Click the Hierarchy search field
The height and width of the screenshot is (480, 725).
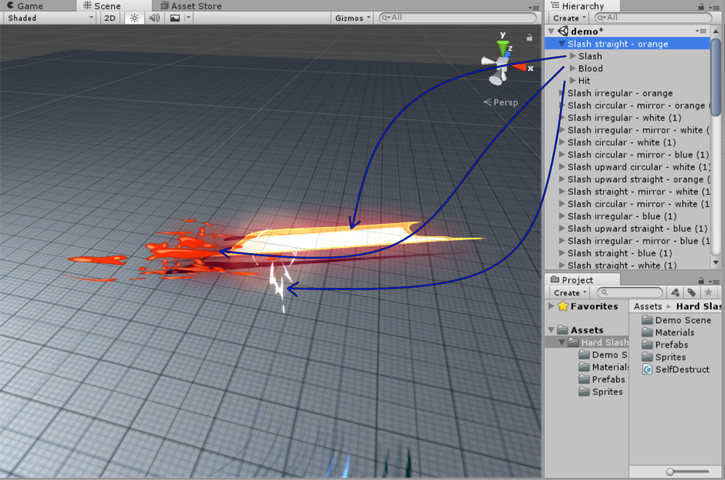click(653, 18)
